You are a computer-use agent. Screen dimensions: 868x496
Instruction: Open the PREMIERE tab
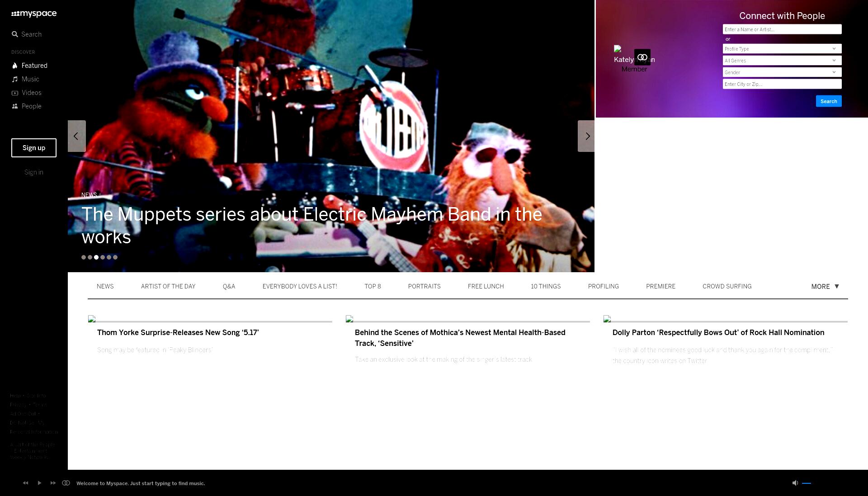click(x=660, y=286)
